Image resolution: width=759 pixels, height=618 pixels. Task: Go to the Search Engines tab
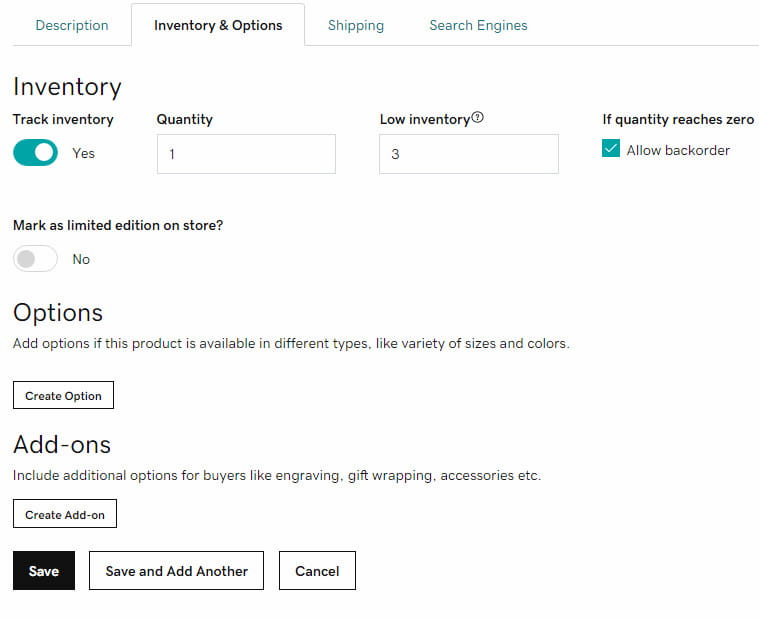click(x=478, y=25)
